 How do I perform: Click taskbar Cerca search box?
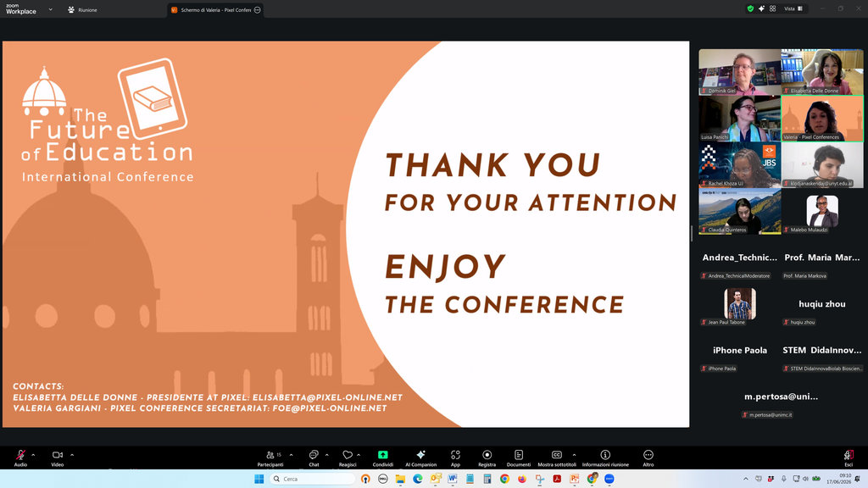click(x=313, y=479)
